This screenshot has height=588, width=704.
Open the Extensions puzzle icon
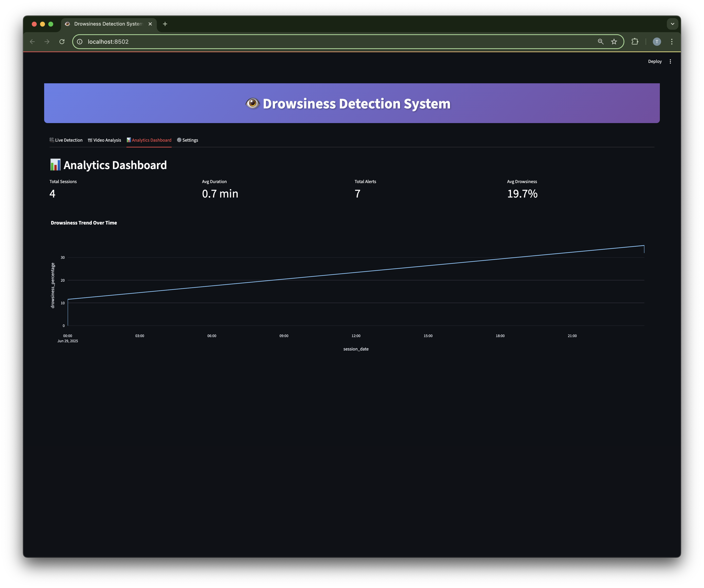tap(635, 42)
